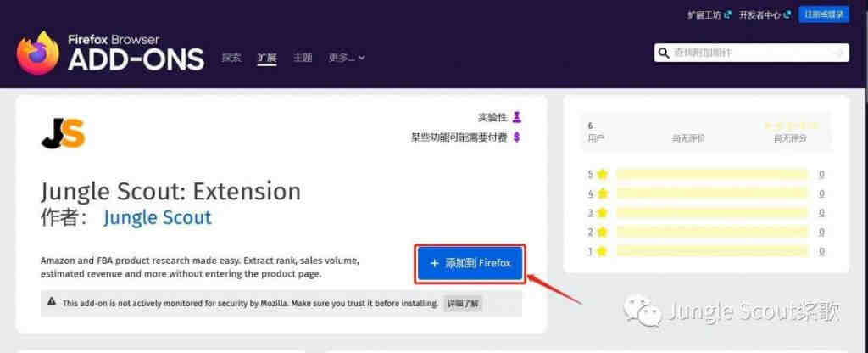The width and height of the screenshot is (868, 353).
Task: Click the 尚无评分 star rating display
Action: (789, 132)
